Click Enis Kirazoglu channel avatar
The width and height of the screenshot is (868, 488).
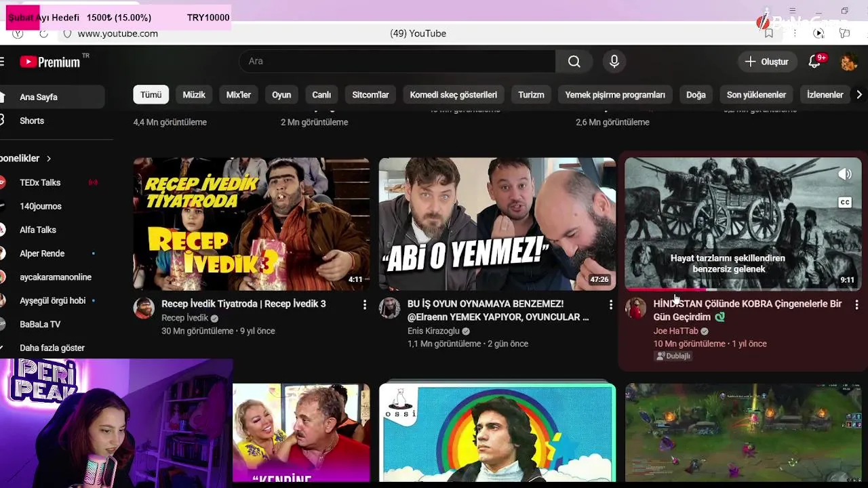[389, 308]
